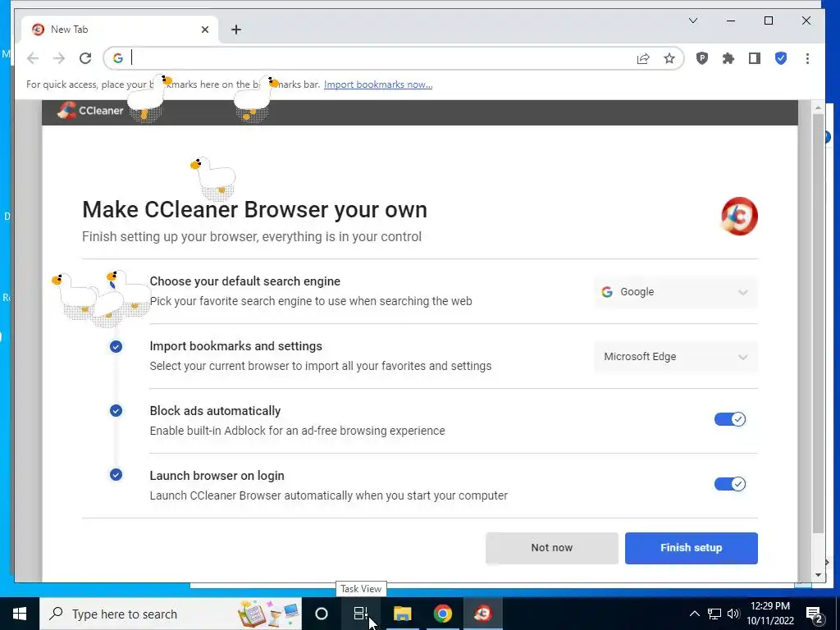Open the browser side panel

click(x=755, y=58)
